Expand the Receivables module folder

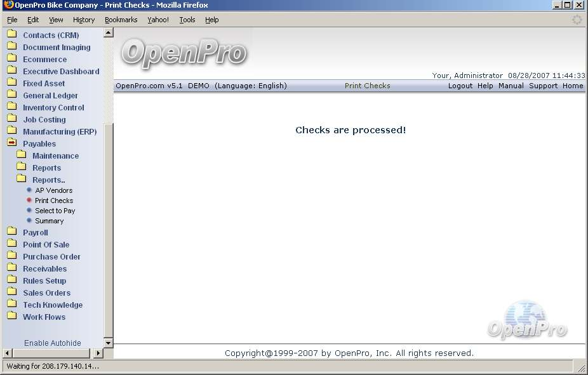coord(44,269)
